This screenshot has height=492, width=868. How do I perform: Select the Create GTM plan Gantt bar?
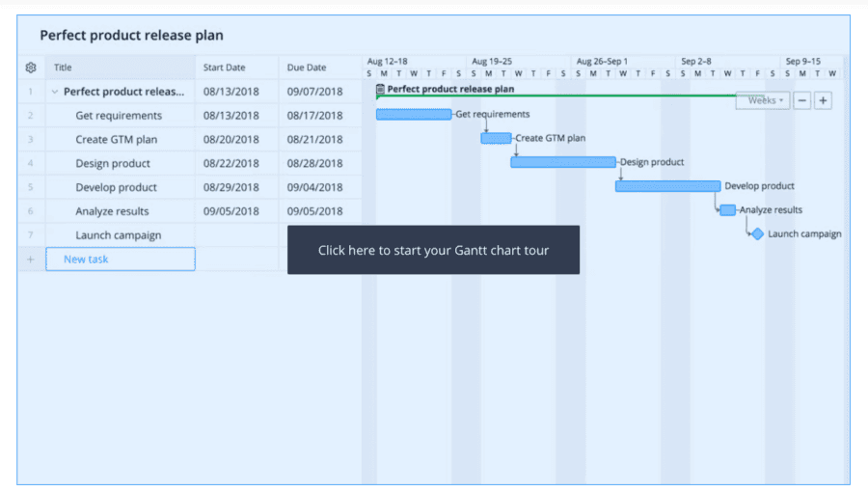(x=496, y=138)
